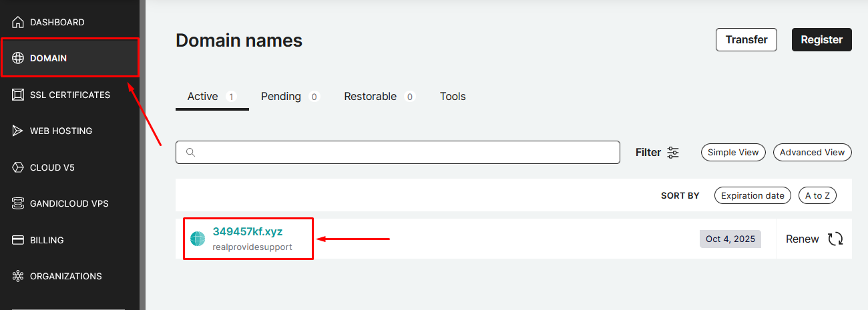The image size is (868, 310).
Task: Switch to Simple View
Action: (x=733, y=153)
